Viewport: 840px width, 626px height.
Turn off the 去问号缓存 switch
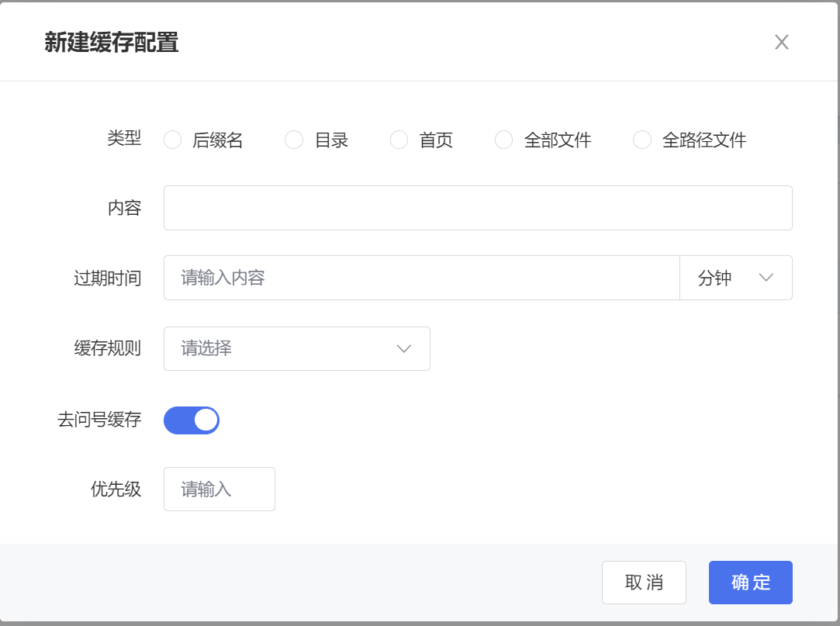tap(192, 420)
